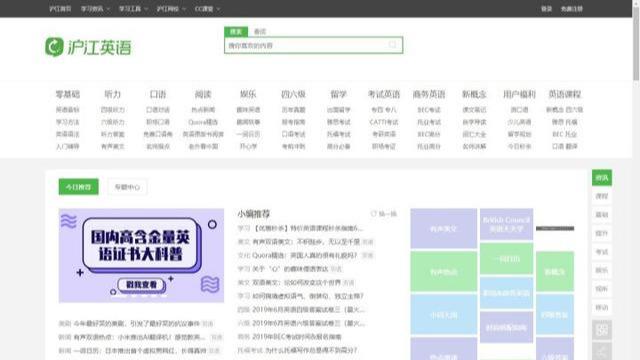Open 沪江首页 in the top bar
The image size is (640, 360).
(x=60, y=9)
